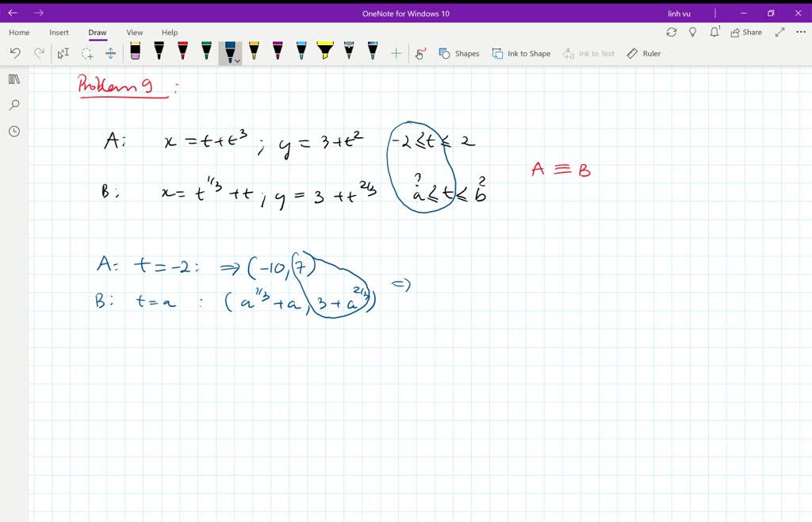This screenshot has width=812, height=522.
Task: Click Ink to Shape
Action: (521, 53)
